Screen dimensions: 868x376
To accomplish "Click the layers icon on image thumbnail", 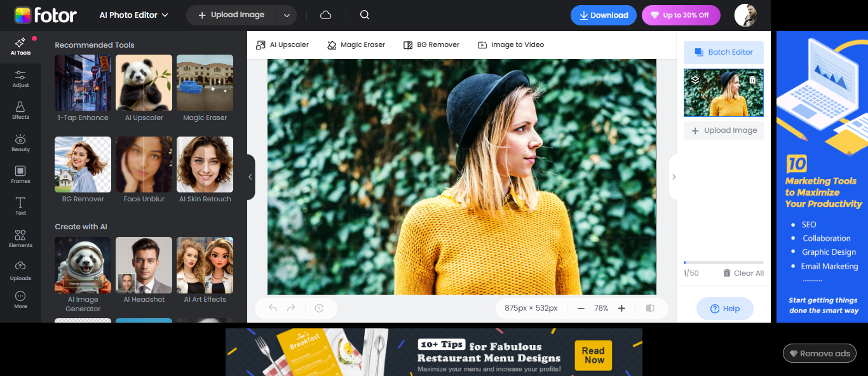I will tap(695, 80).
